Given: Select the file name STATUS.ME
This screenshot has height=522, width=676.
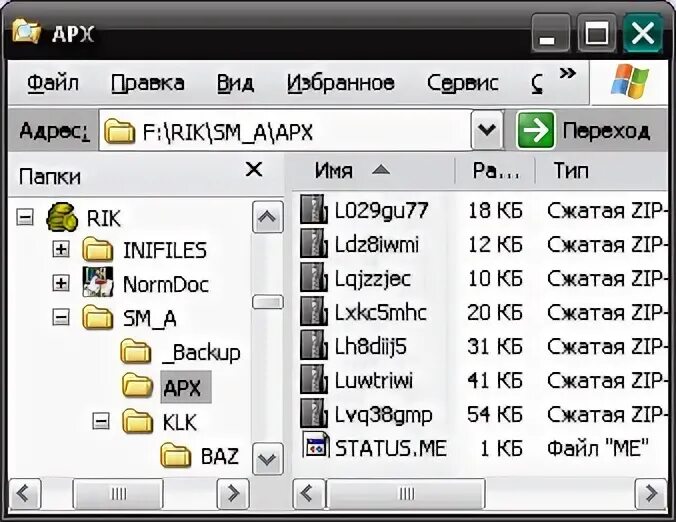Looking at the screenshot, I should (x=391, y=448).
